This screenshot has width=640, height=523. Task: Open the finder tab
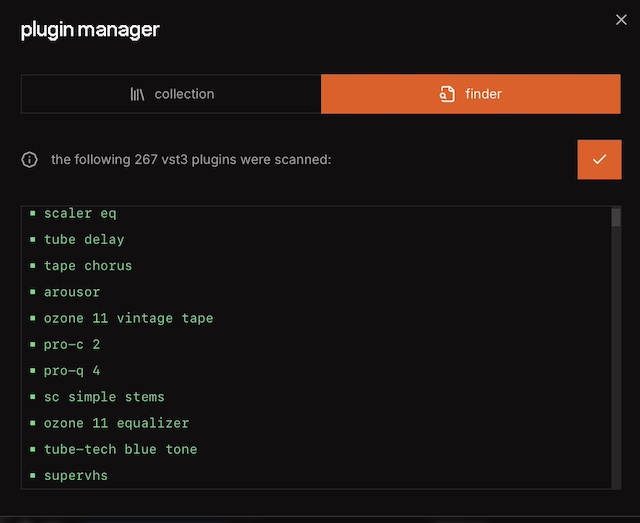pos(470,94)
